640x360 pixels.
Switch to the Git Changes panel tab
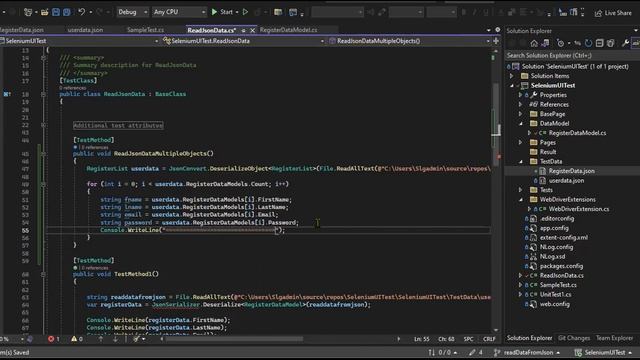pyautogui.click(x=573, y=338)
